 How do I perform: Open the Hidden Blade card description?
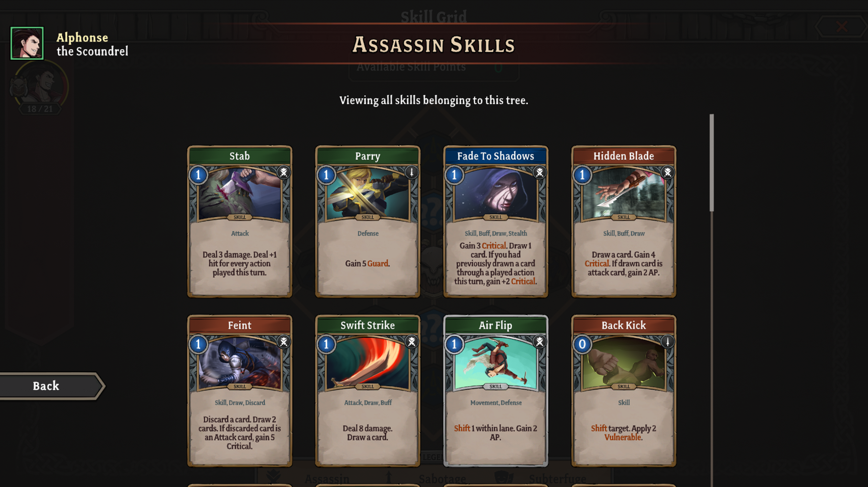[624, 264]
